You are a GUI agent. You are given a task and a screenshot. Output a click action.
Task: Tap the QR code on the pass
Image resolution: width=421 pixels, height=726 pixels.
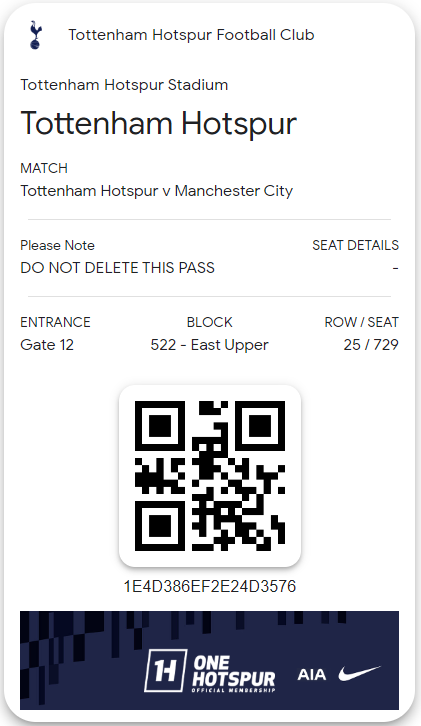(x=210, y=476)
